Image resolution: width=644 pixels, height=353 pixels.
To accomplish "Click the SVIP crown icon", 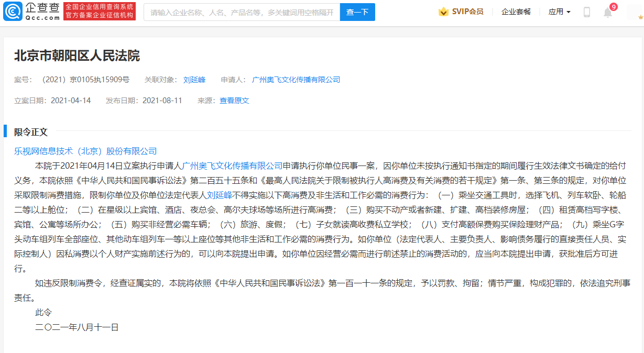I will 443,12.
